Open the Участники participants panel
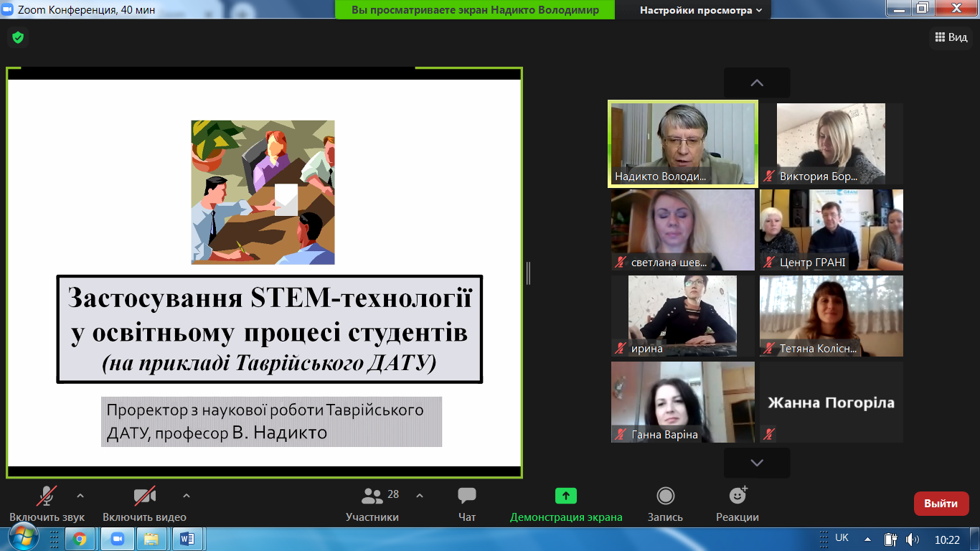Viewport: 980px width, 551px height. tap(372, 503)
